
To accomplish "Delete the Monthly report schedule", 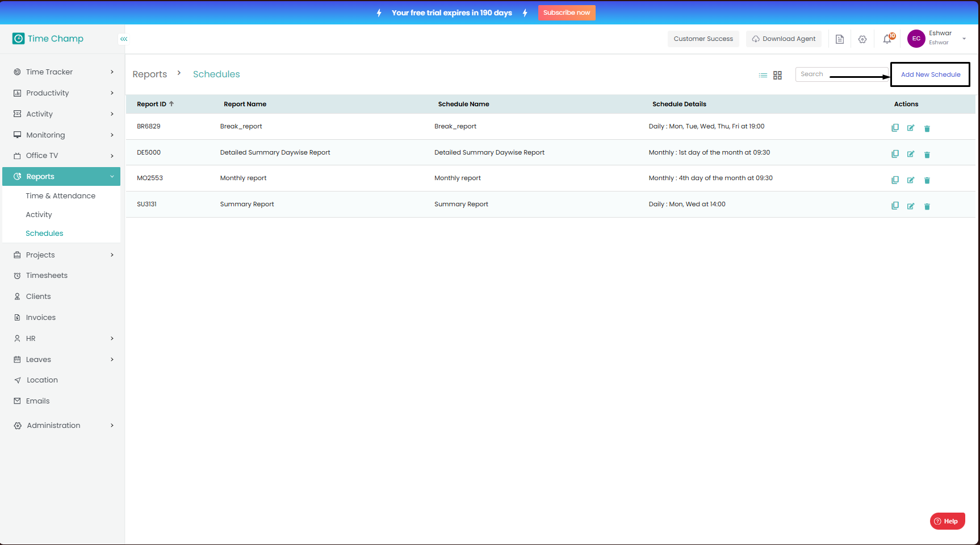I will [x=927, y=181].
